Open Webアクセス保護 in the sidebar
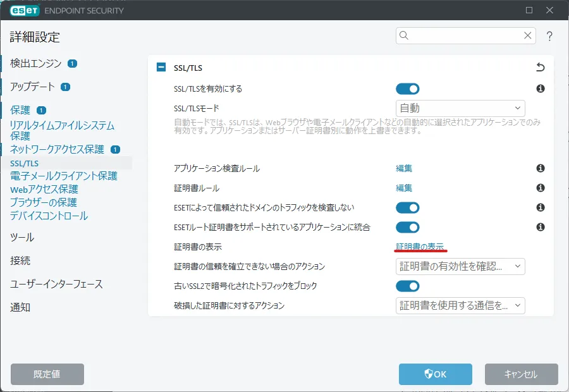Screen dimensions: 569x392 (44, 189)
